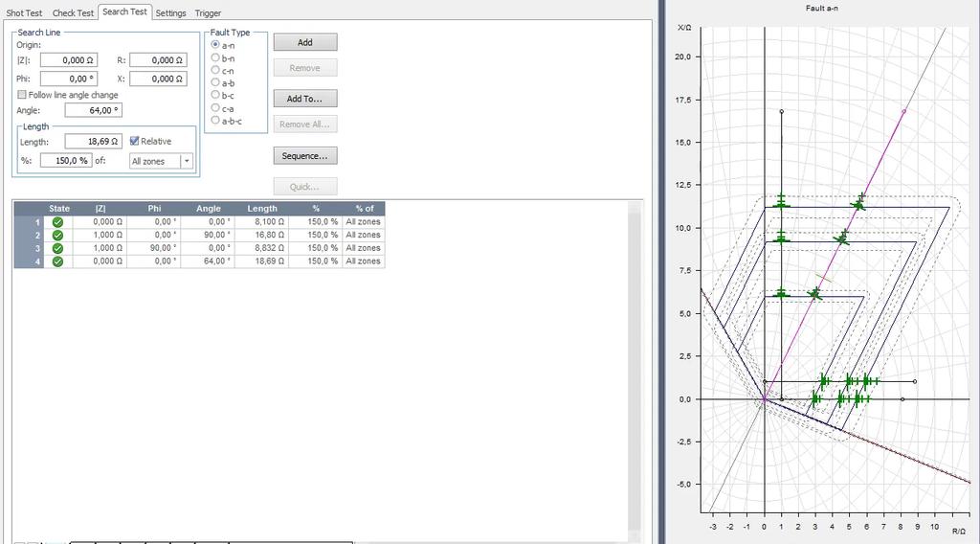The width and height of the screenshot is (980, 544).
Task: Click the Remove All… button
Action: point(305,125)
